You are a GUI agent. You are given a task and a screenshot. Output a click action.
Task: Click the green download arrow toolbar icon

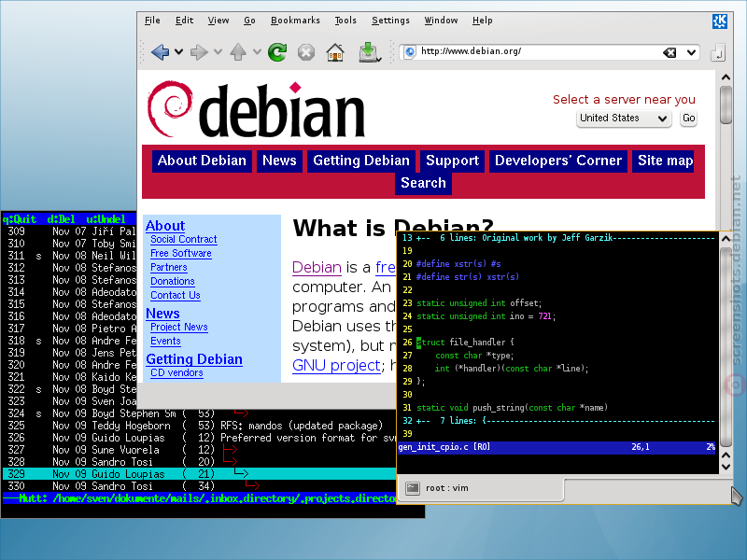click(x=369, y=52)
